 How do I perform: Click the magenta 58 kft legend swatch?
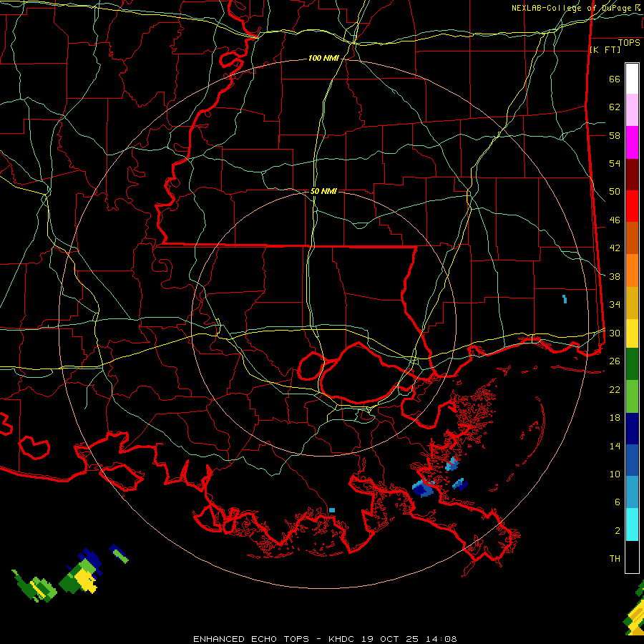(x=632, y=142)
